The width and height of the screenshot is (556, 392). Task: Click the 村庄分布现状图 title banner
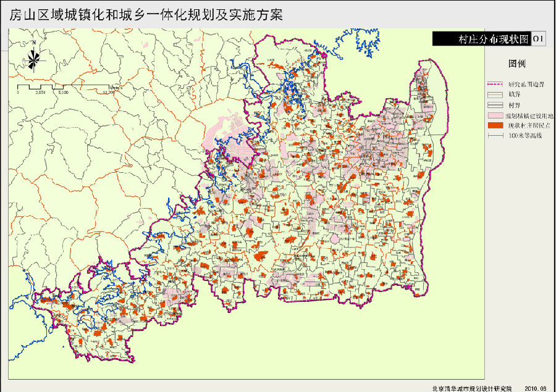[x=481, y=39]
